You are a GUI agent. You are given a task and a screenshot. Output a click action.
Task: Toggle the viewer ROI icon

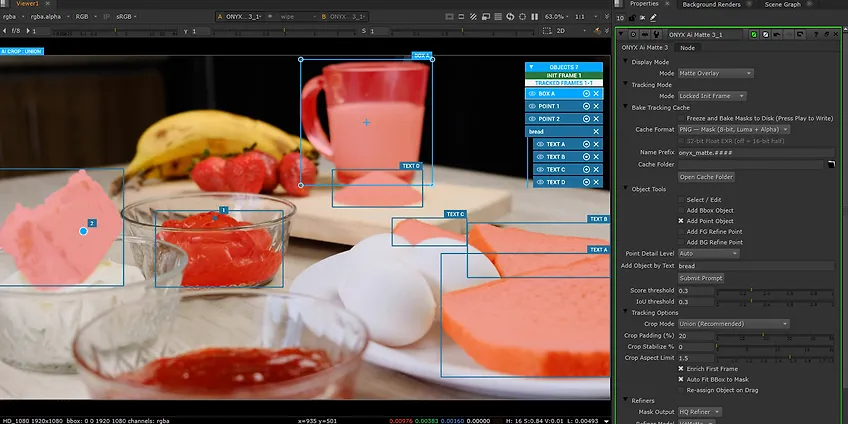[x=449, y=17]
